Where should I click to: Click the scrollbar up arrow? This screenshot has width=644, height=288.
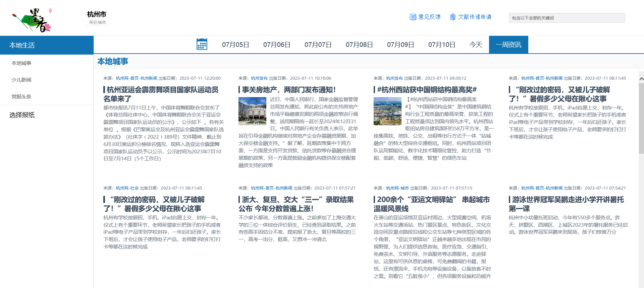[x=641, y=79]
